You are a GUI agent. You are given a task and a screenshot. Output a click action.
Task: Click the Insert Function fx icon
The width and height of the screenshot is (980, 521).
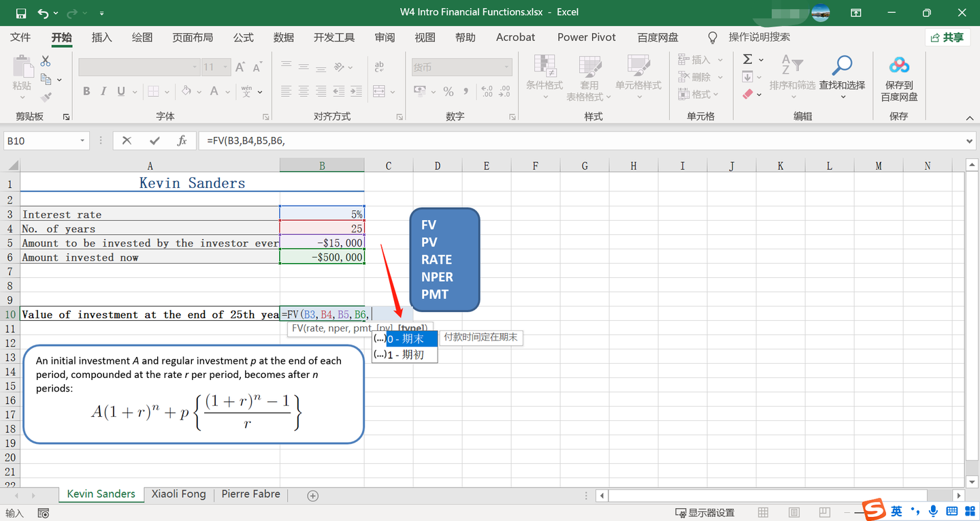pos(181,140)
